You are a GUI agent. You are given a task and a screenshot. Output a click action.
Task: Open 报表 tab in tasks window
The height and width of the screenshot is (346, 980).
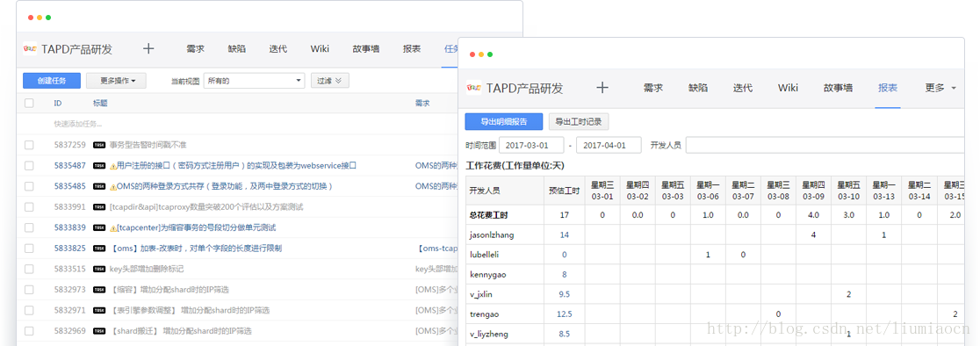click(x=412, y=48)
